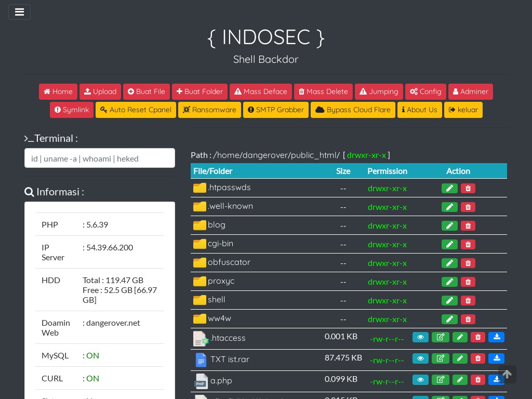Viewport: 532px width, 399px height.
Task: Click delete trash icon for obfuscator folder
Action: (468, 263)
